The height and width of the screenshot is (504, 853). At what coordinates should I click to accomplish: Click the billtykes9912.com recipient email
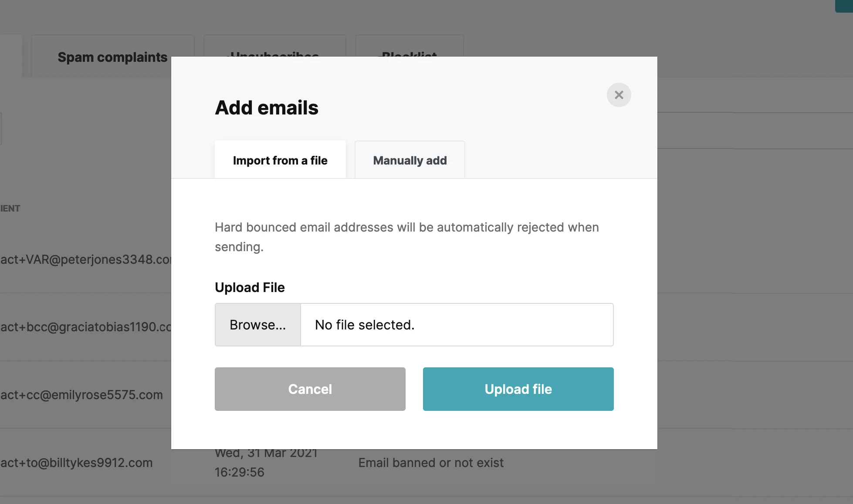[77, 463]
